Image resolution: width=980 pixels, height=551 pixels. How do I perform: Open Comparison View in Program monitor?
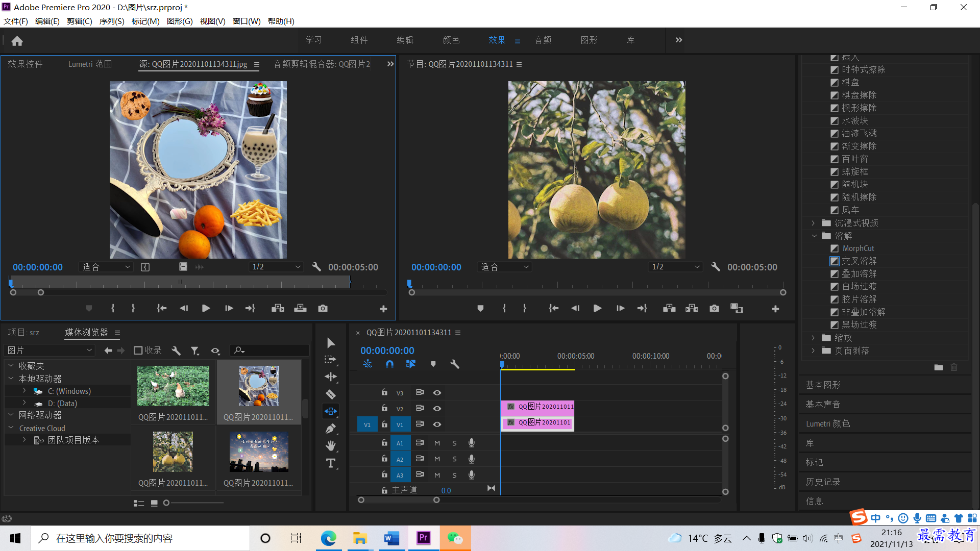(737, 309)
